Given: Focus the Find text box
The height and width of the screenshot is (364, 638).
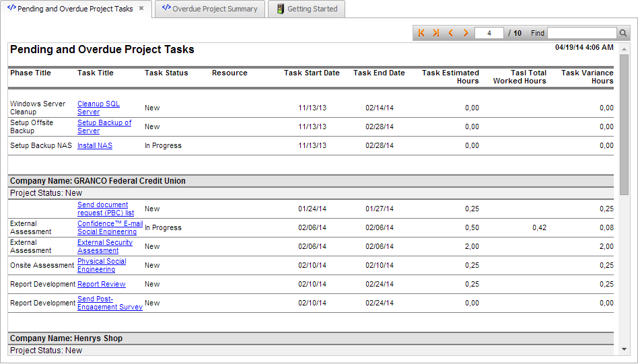Looking at the screenshot, I should (582, 33).
